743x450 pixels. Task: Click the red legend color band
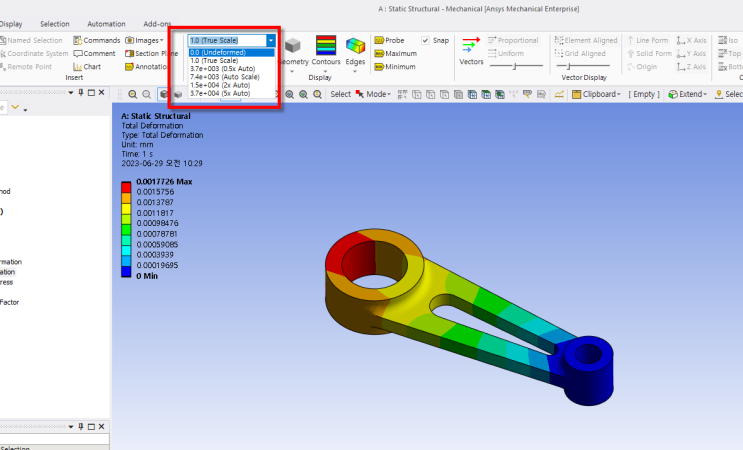point(126,187)
